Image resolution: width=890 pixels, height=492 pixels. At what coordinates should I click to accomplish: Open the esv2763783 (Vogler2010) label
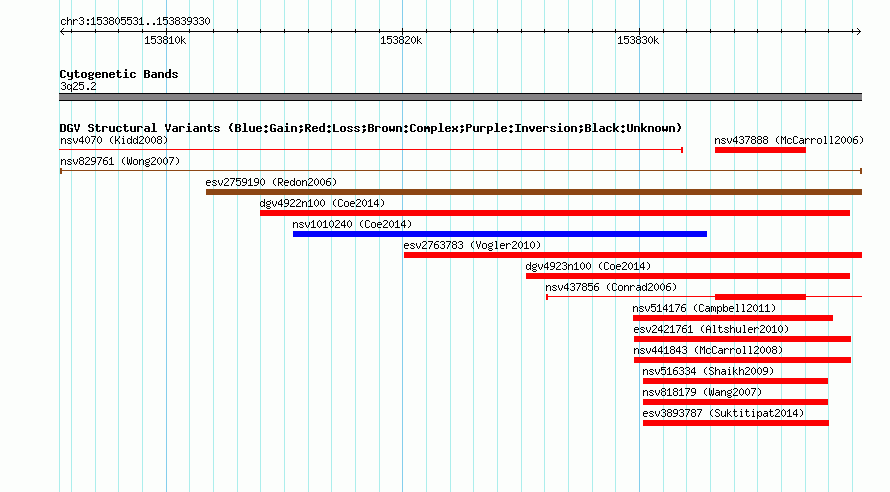click(472, 245)
